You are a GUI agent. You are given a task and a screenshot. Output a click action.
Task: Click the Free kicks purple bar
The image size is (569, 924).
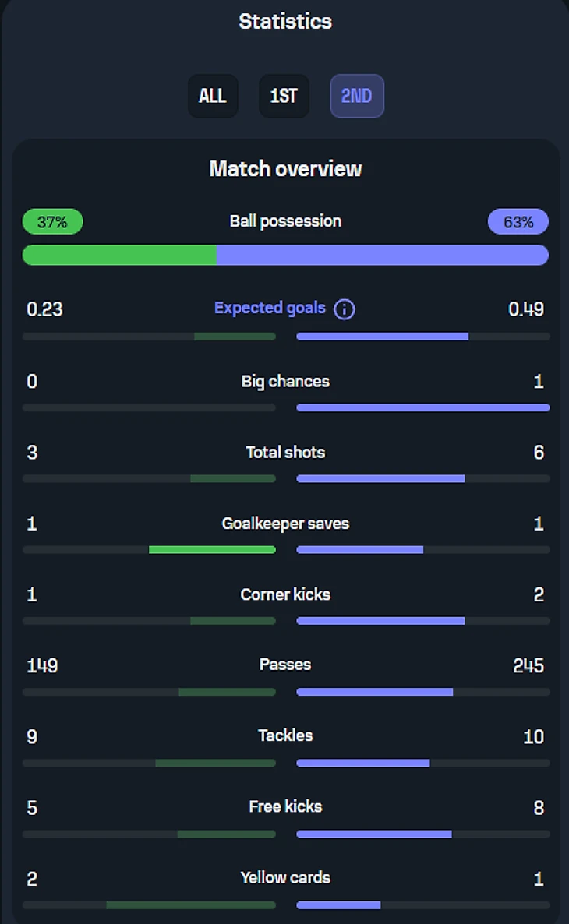[374, 834]
